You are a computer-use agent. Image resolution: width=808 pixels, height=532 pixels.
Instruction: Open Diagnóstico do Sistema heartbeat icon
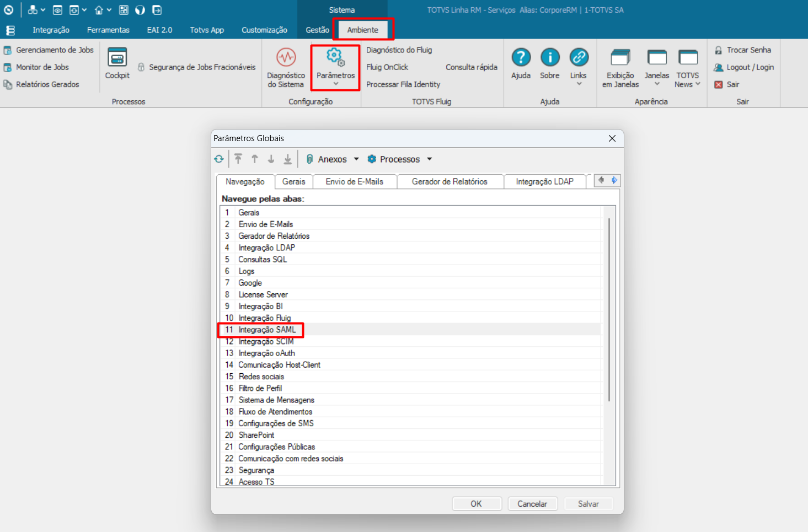(x=286, y=57)
